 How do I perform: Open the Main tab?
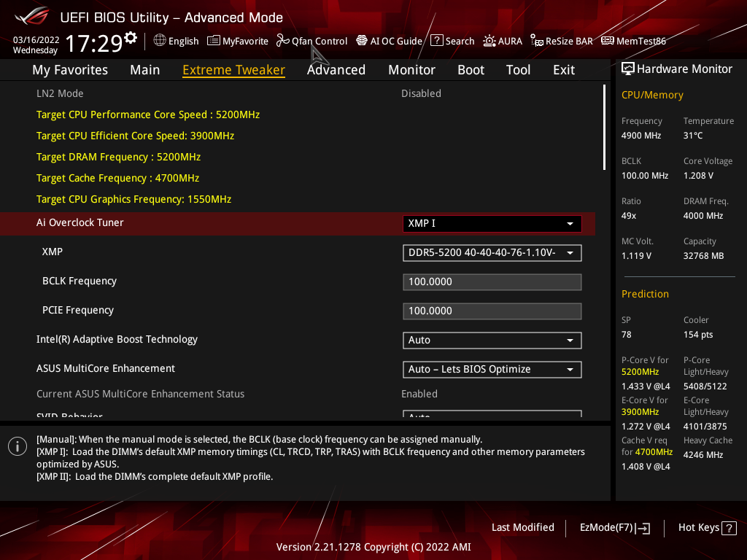tap(145, 70)
